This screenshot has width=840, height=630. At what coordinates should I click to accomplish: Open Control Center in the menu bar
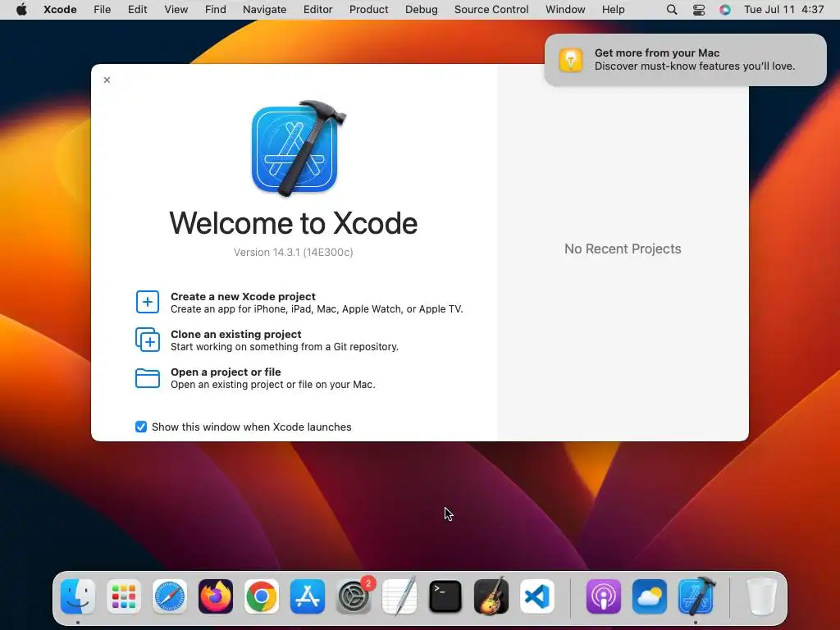pyautogui.click(x=699, y=10)
